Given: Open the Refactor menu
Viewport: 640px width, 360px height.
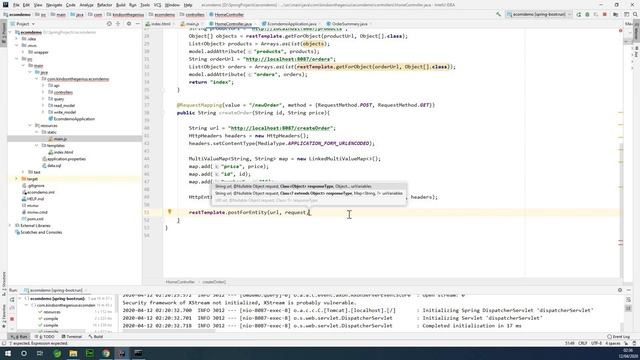Looking at the screenshot, I should [104, 5].
